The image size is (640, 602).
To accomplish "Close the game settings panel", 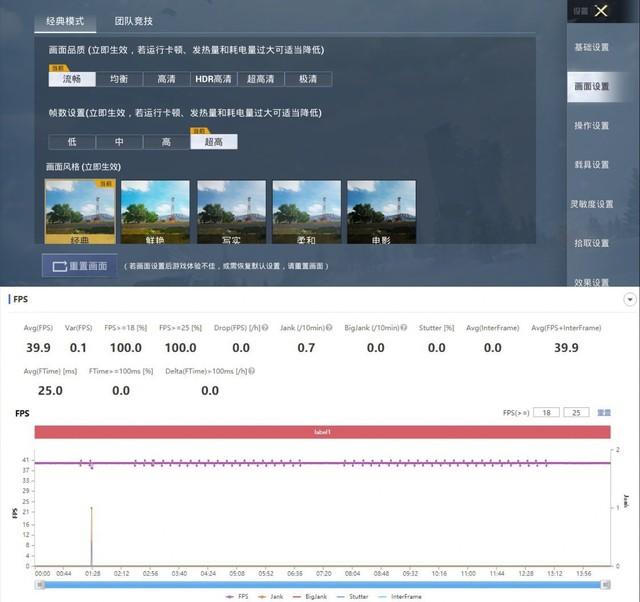I will [x=601, y=11].
